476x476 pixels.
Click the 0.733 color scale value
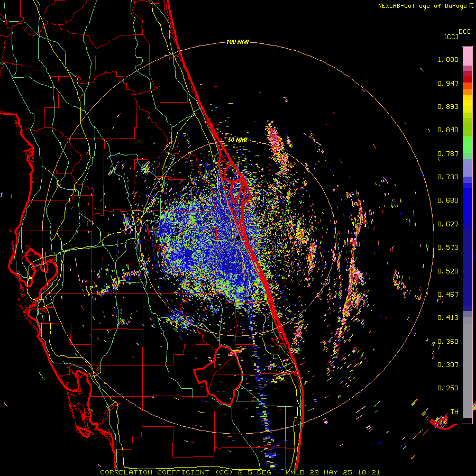448,177
